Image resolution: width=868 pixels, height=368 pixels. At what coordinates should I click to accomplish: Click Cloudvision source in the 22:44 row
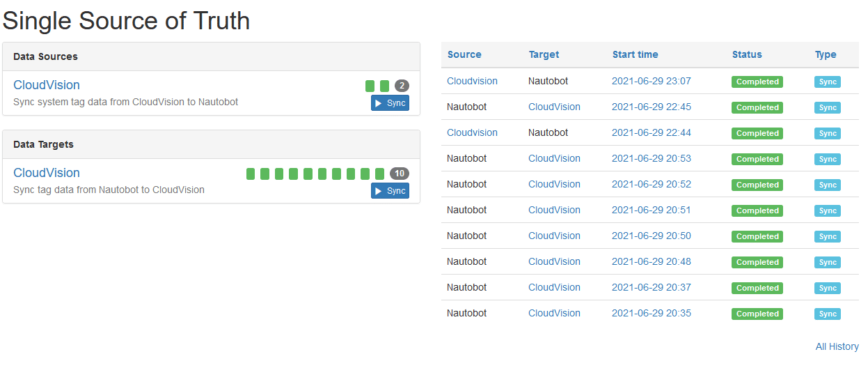472,132
